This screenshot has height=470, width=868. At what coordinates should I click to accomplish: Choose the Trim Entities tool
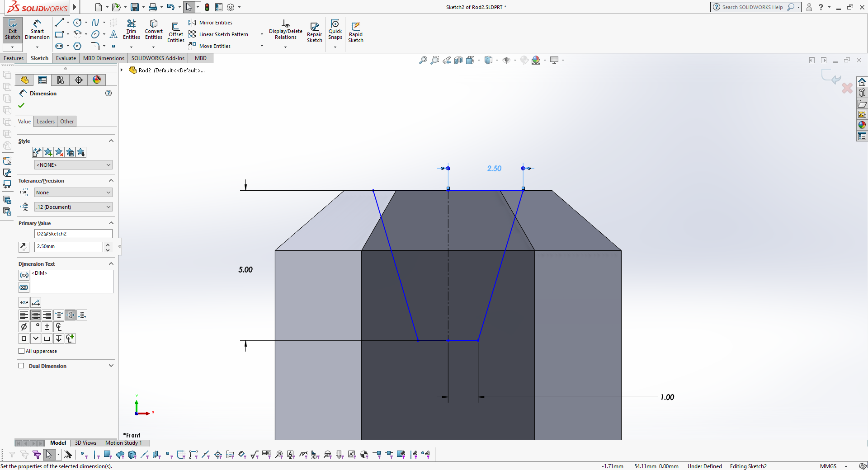[131, 30]
